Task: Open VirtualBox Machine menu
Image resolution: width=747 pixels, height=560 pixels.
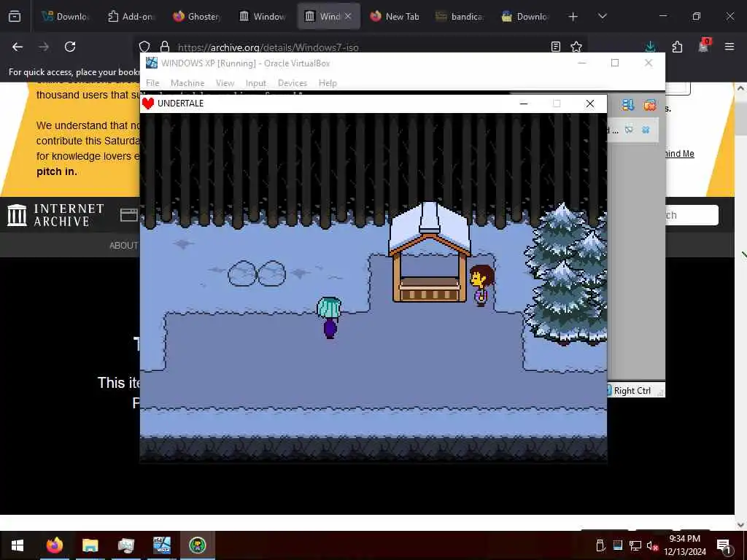Action: (187, 83)
